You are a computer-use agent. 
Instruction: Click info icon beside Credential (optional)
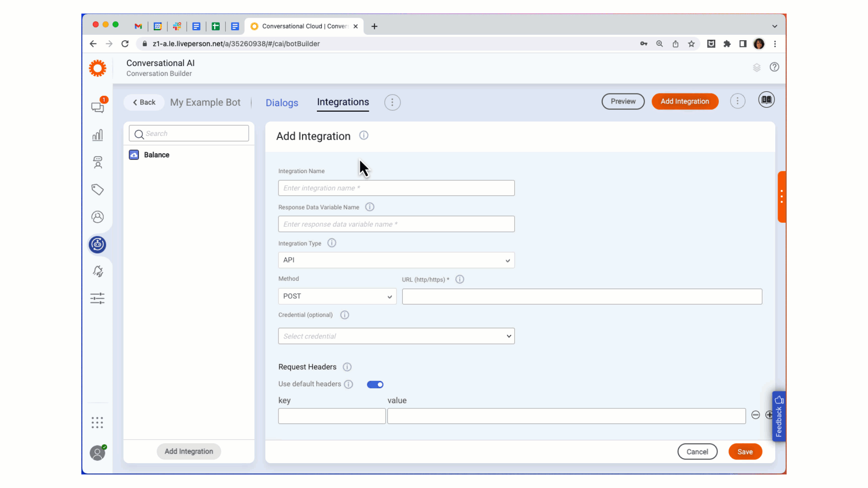tap(345, 315)
